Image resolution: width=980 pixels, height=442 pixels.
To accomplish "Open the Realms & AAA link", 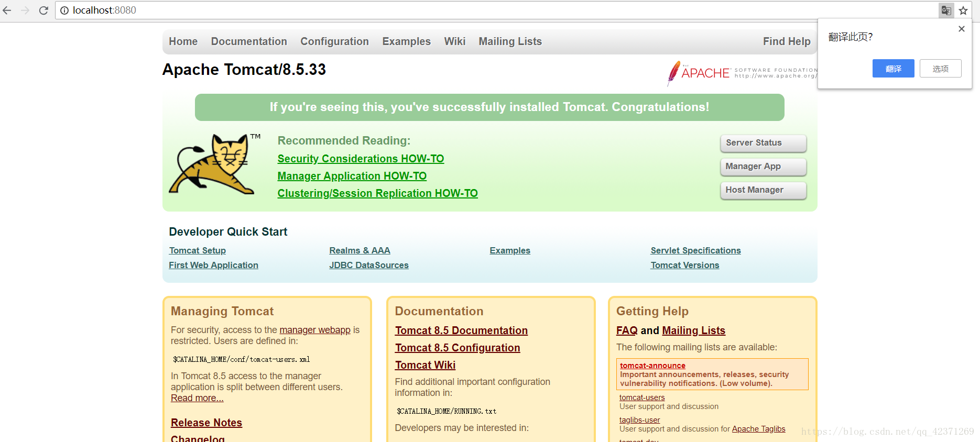I will (x=360, y=250).
